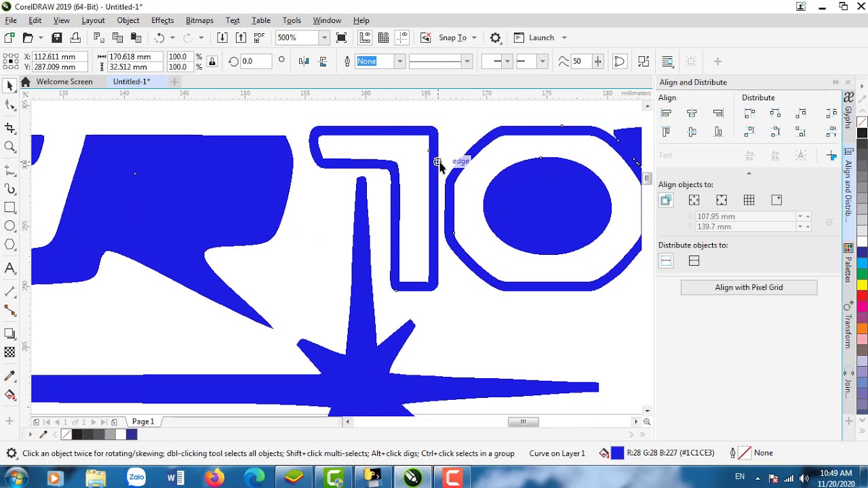Open the Effects menu
868x488 pixels.
click(x=162, y=20)
